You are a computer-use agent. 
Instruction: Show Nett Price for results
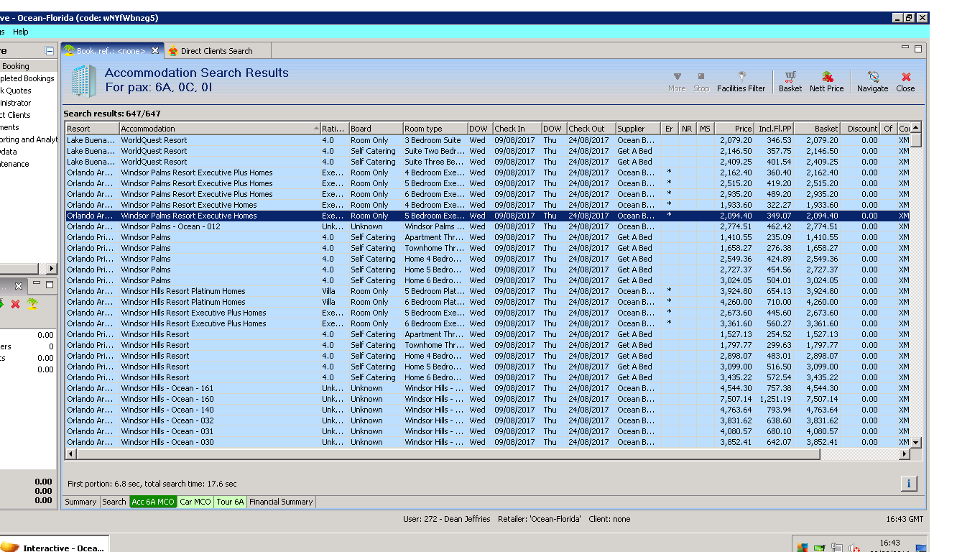[826, 81]
